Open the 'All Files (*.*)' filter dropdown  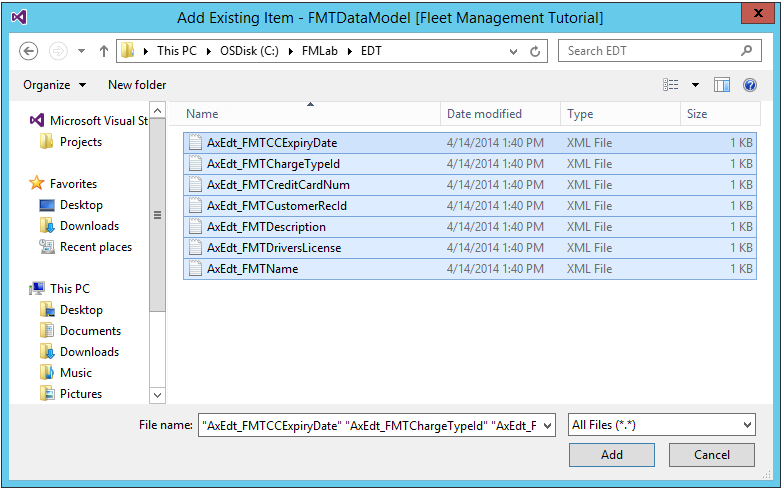(662, 425)
